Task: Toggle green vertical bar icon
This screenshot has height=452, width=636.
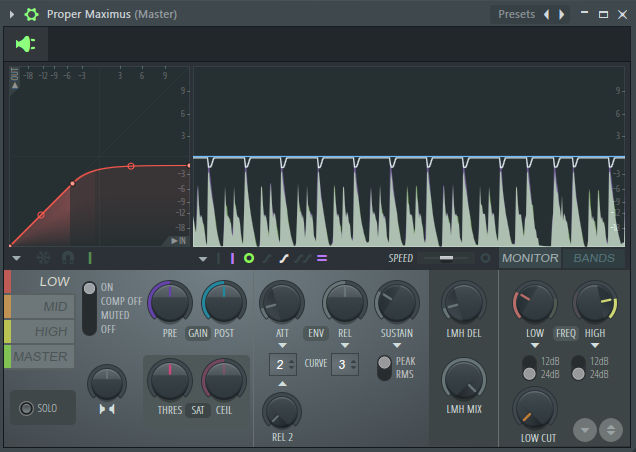Action: pos(90,258)
